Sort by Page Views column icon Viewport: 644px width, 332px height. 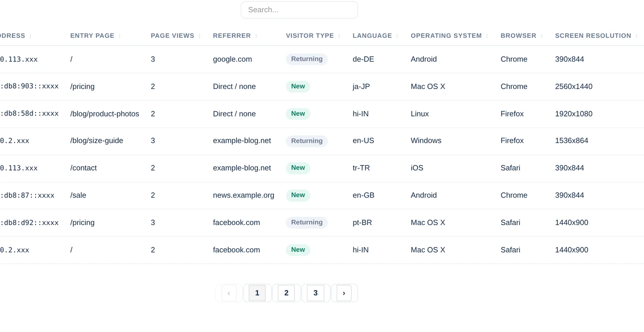coord(200,36)
